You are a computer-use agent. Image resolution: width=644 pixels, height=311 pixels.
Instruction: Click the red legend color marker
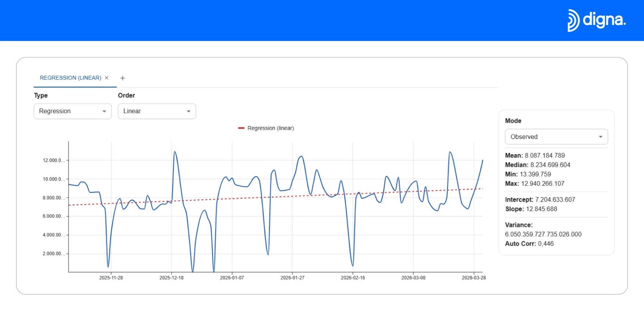241,128
